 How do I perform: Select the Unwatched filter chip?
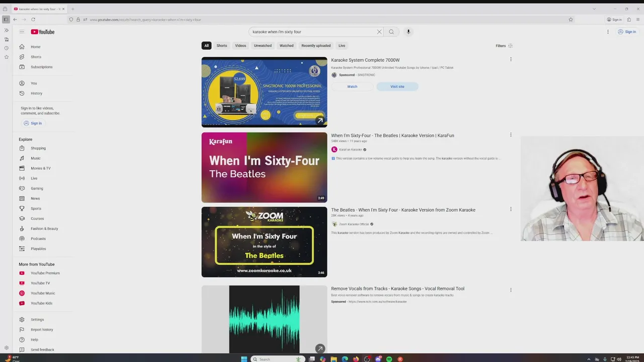click(x=263, y=46)
